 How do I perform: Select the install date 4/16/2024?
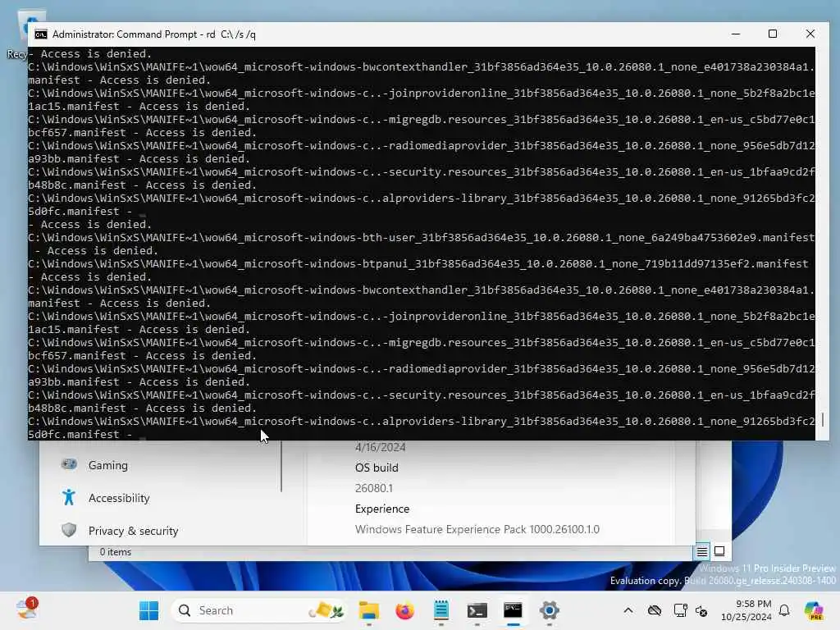pos(380,447)
